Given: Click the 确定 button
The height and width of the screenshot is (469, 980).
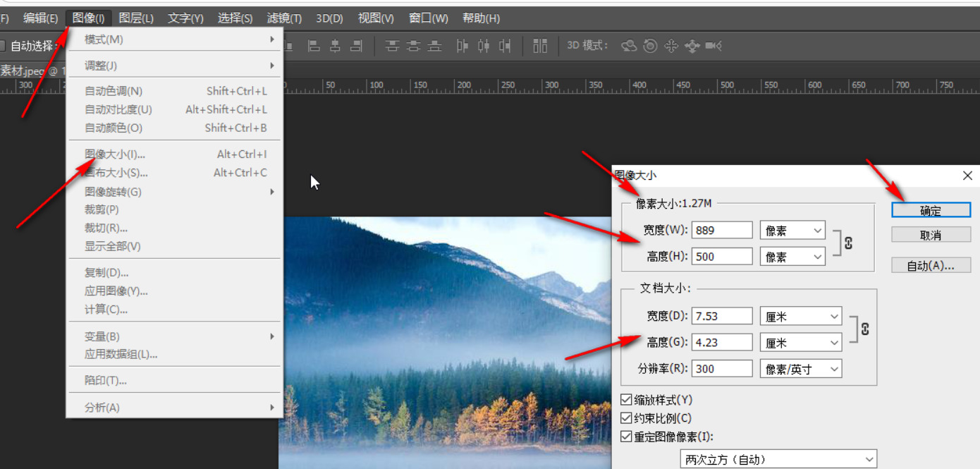Looking at the screenshot, I should tap(931, 210).
